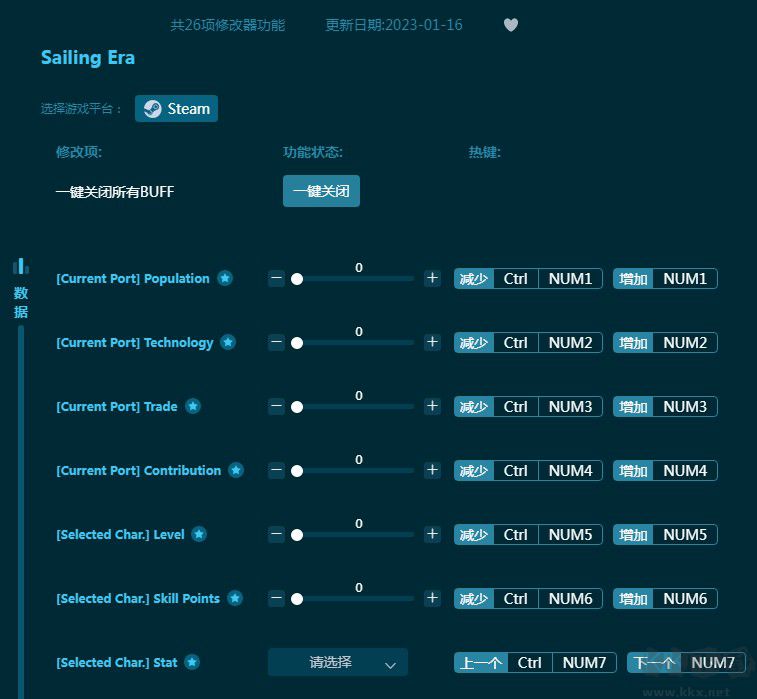Click Trade 减少 Ctrl NUM3 hotkey
The height and width of the screenshot is (699, 757).
click(x=528, y=406)
